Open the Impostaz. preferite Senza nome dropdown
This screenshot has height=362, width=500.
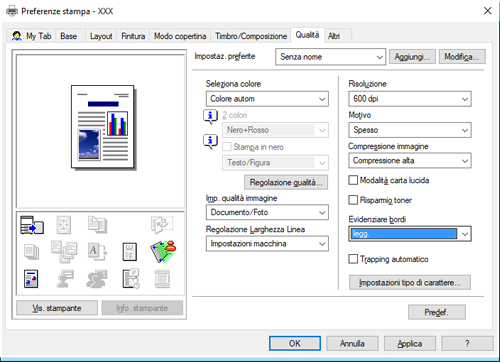(x=331, y=57)
